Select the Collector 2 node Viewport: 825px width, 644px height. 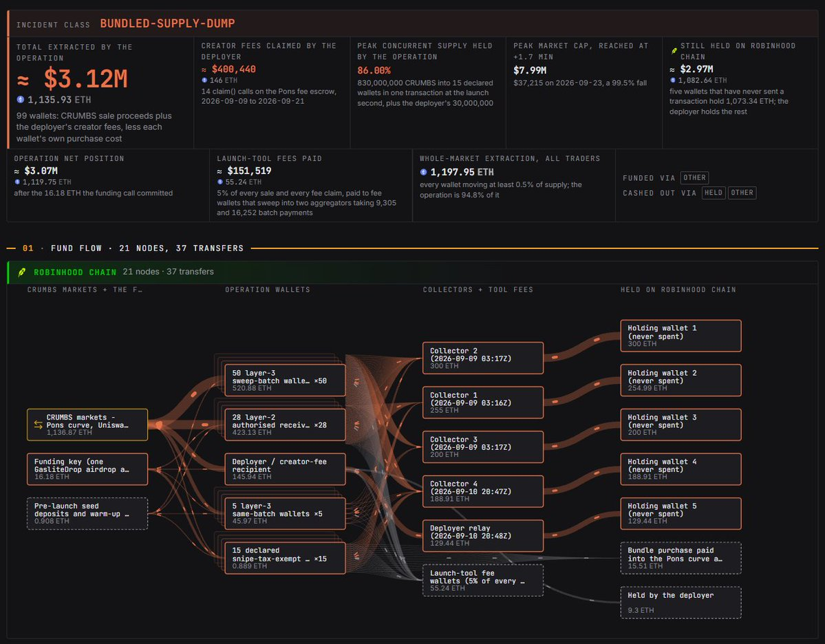point(483,358)
